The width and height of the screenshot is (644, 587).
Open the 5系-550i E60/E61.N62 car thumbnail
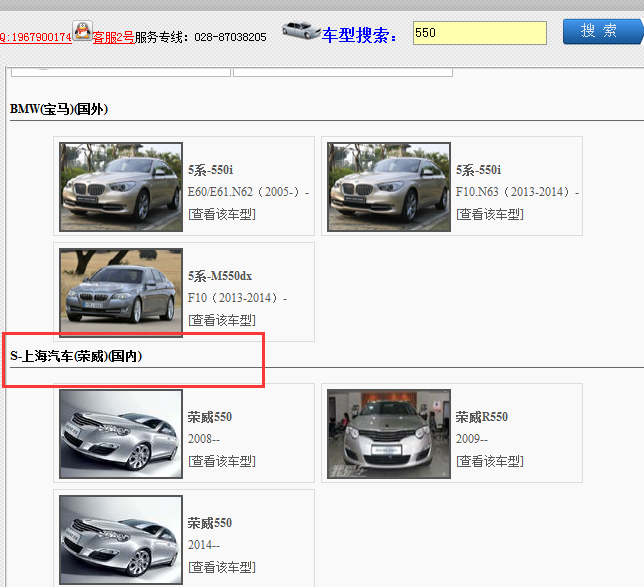121,187
